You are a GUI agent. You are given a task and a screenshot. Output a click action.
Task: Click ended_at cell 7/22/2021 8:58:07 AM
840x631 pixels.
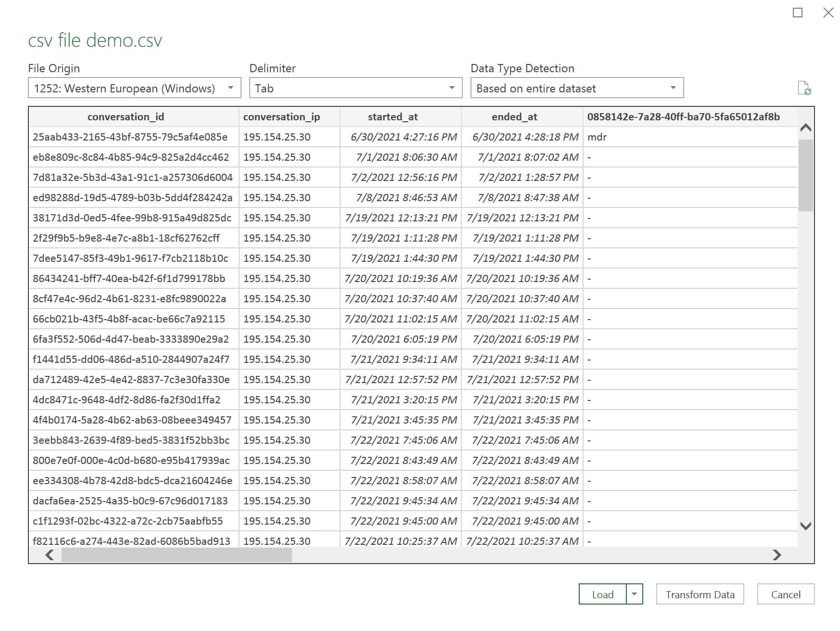tap(522, 481)
